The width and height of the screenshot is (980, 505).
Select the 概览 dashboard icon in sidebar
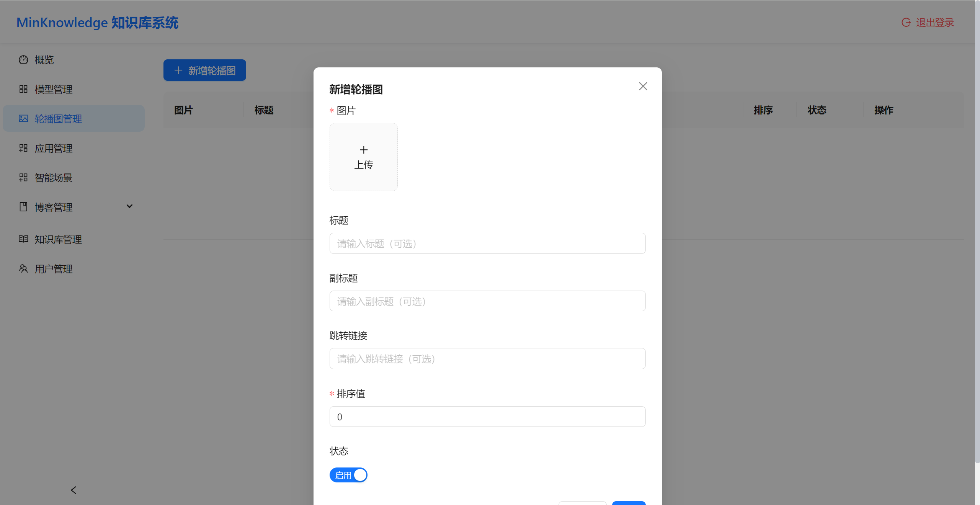coord(23,60)
